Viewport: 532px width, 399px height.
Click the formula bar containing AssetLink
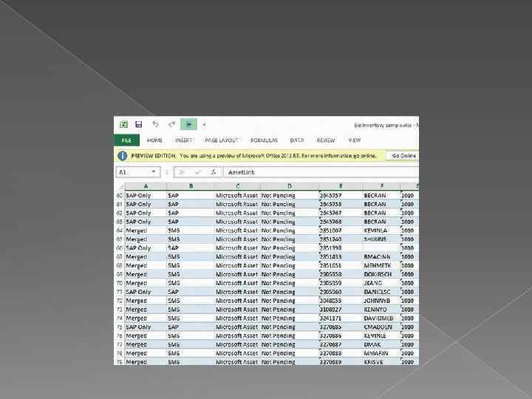coord(321,172)
